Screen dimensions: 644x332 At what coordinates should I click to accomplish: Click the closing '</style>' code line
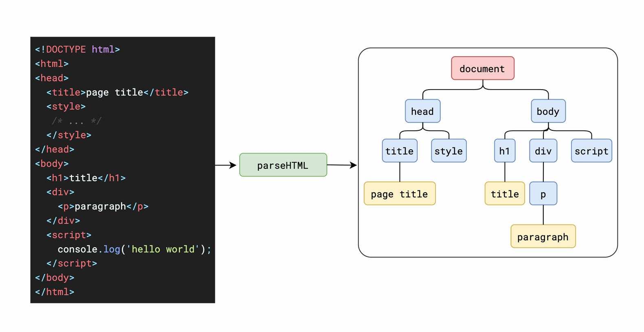(x=69, y=135)
